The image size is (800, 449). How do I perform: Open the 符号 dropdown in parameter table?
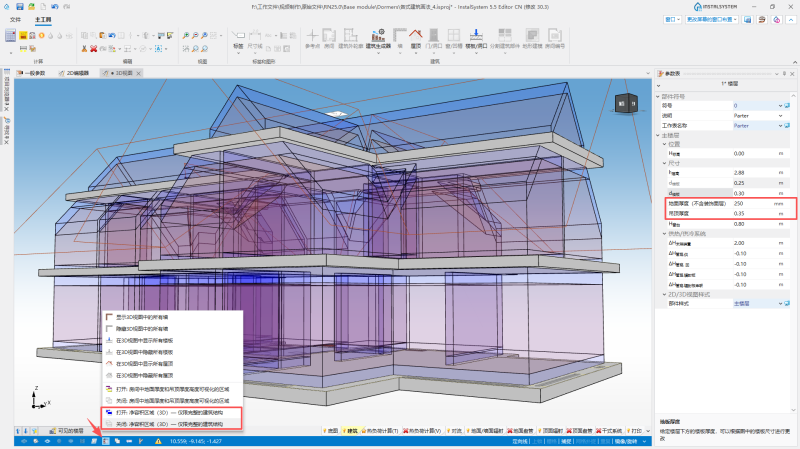tap(780, 106)
